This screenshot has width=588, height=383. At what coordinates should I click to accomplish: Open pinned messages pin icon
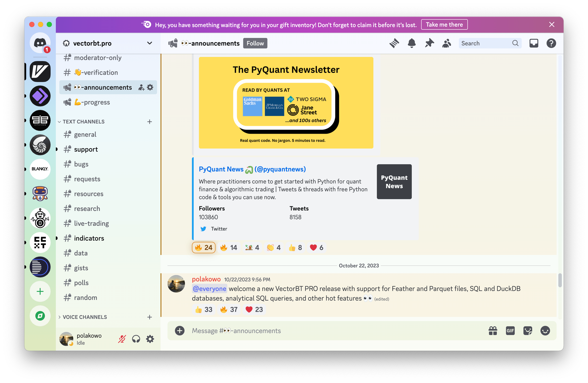coord(429,43)
